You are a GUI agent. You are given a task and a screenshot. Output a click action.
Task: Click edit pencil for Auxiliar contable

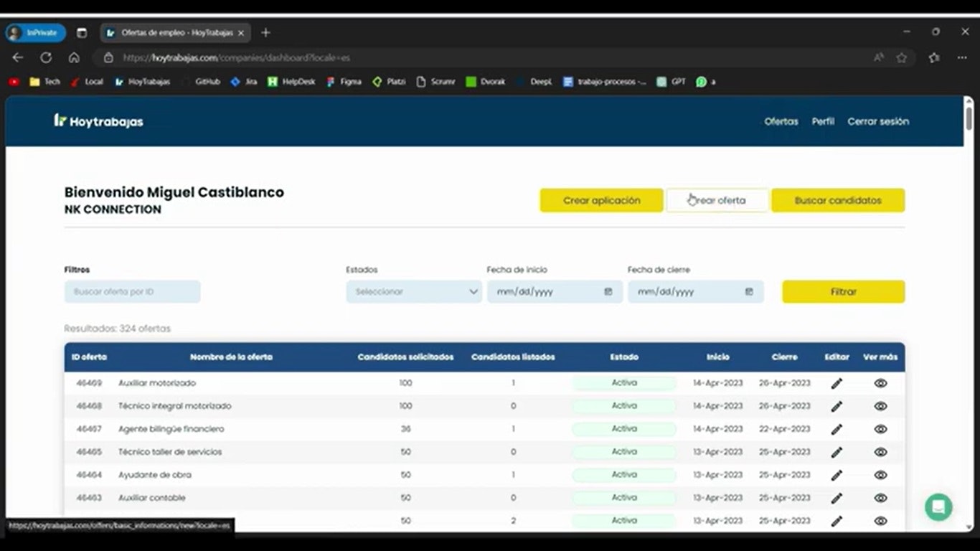(837, 499)
